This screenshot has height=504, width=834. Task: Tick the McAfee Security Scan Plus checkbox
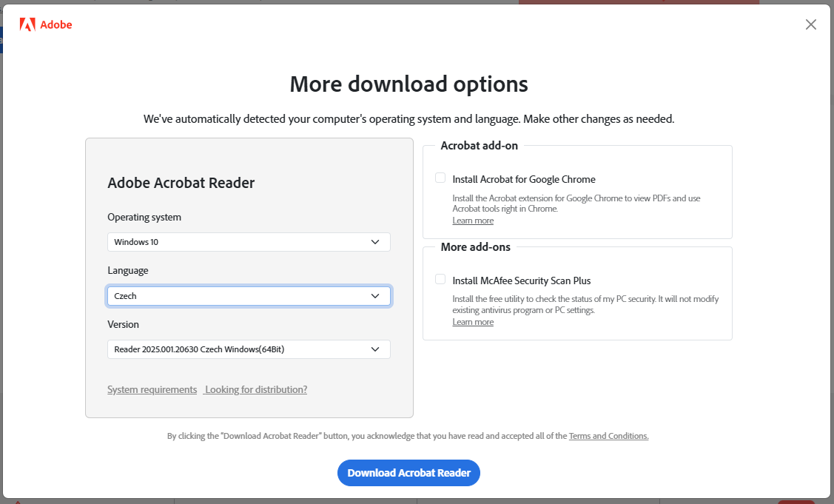pyautogui.click(x=440, y=280)
